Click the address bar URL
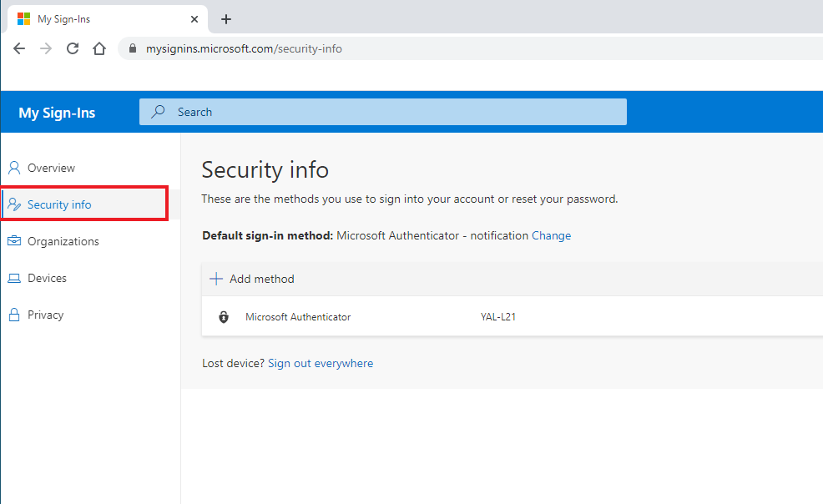 (244, 48)
